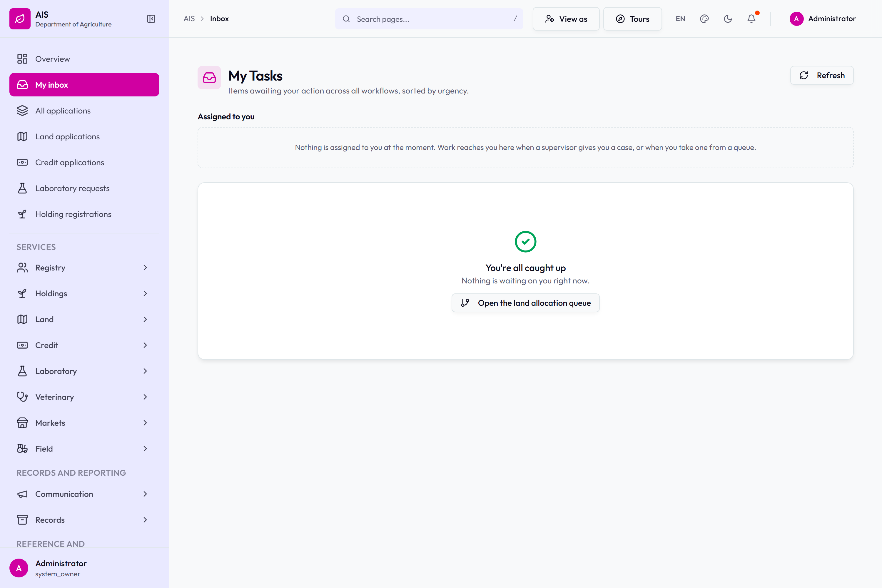Click the Laboratory requests flask icon
882x588 pixels.
pyautogui.click(x=22, y=188)
